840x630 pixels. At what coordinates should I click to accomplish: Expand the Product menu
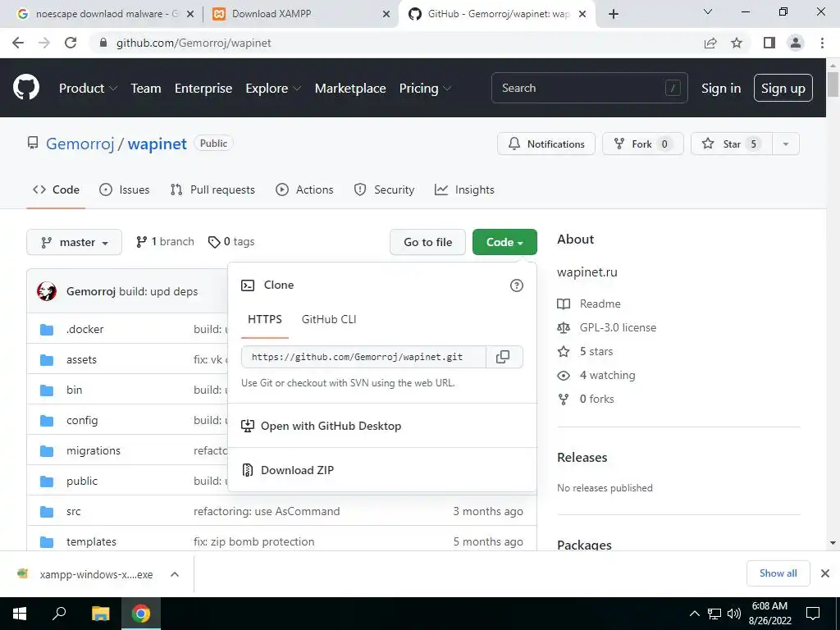pyautogui.click(x=88, y=89)
